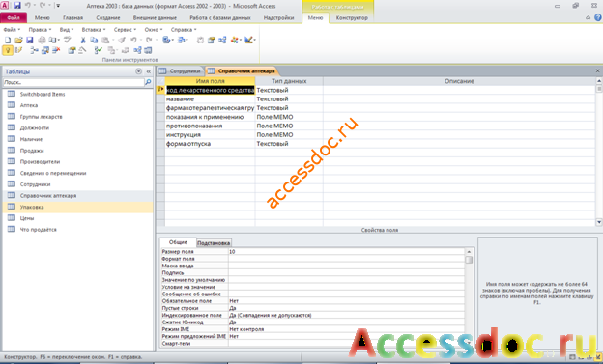The width and height of the screenshot is (603, 364).
Task: Click the green checkmark validation icon
Action: pyautogui.click(x=99, y=50)
